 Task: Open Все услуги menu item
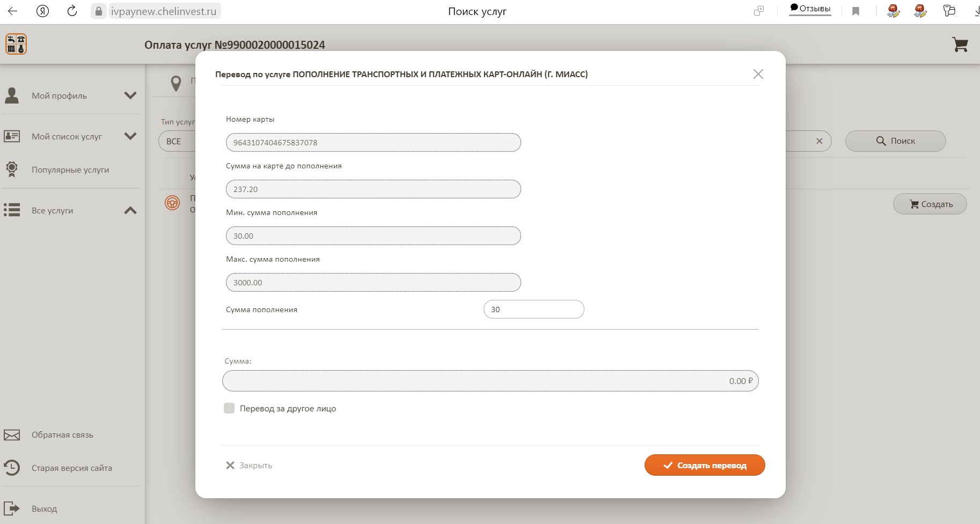52,211
